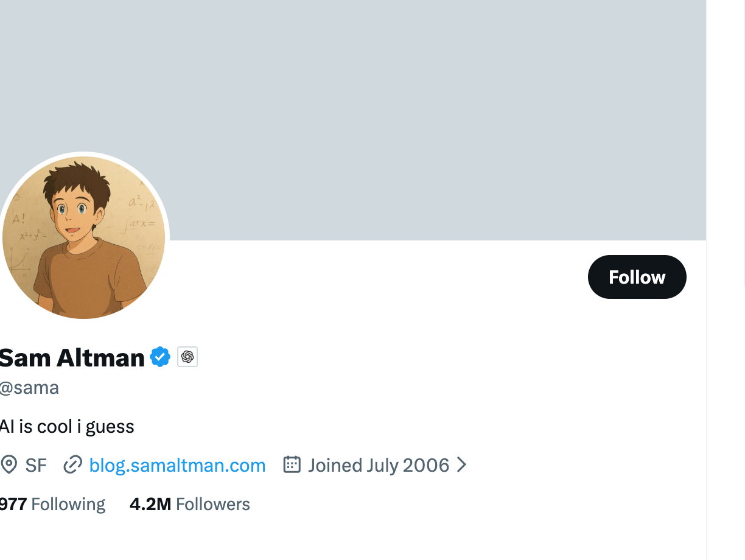Click the location pin icon
Image resolution: width=745 pixels, height=560 pixels.
click(x=9, y=465)
